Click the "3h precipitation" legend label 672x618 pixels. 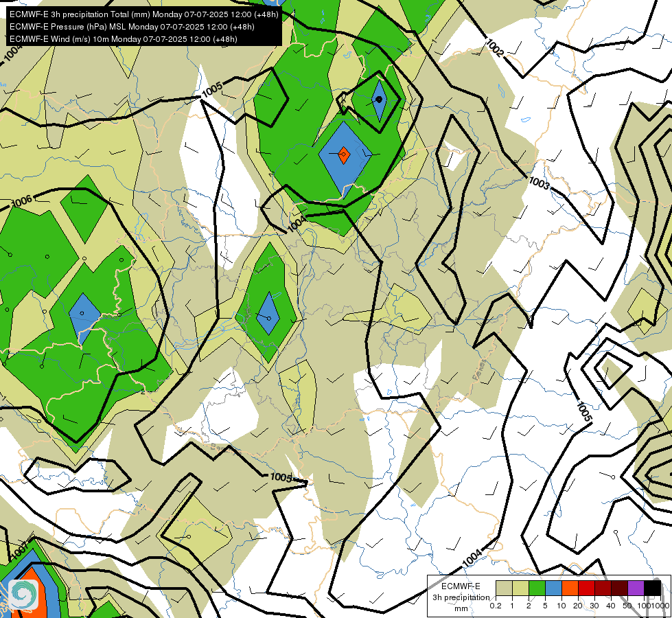coord(461,597)
